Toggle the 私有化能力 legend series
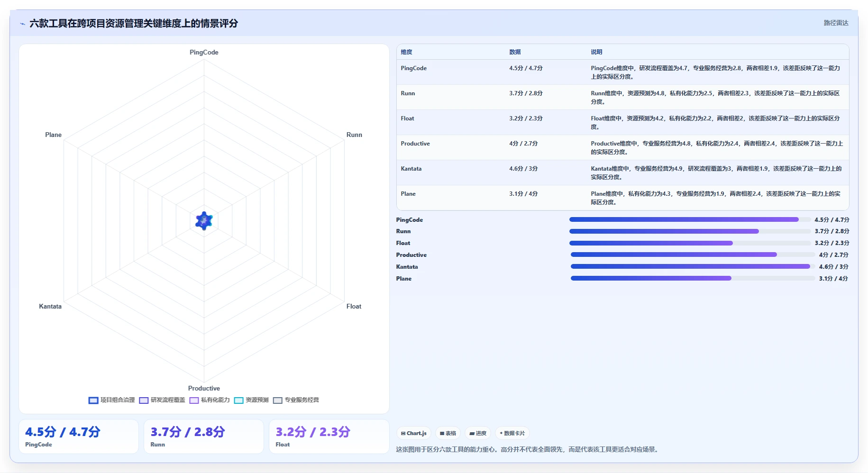 point(210,400)
